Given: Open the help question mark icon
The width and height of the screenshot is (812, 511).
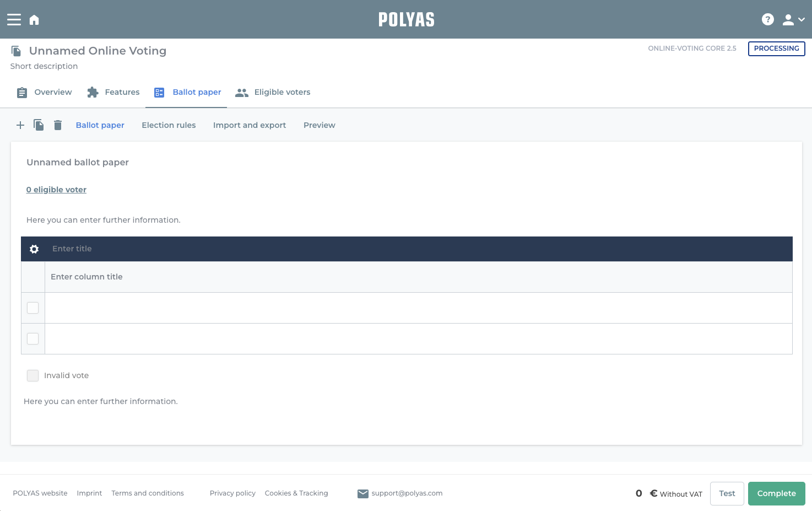Looking at the screenshot, I should pyautogui.click(x=767, y=20).
